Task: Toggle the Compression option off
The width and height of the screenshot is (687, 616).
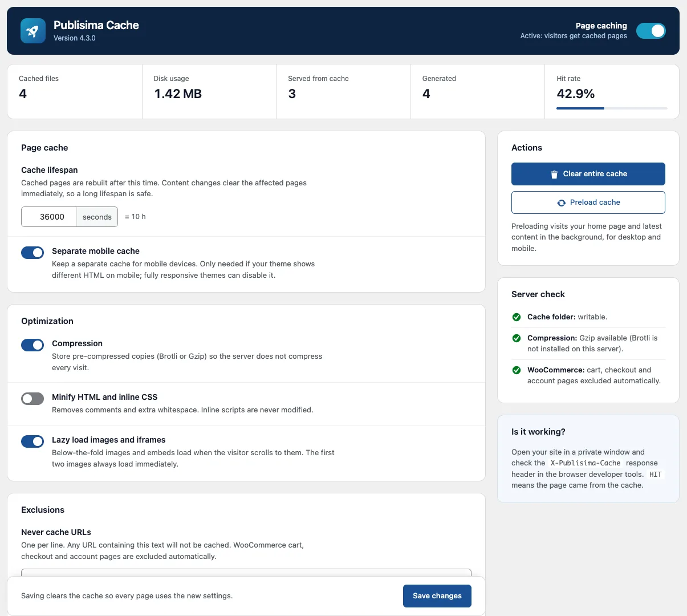Action: 32,345
